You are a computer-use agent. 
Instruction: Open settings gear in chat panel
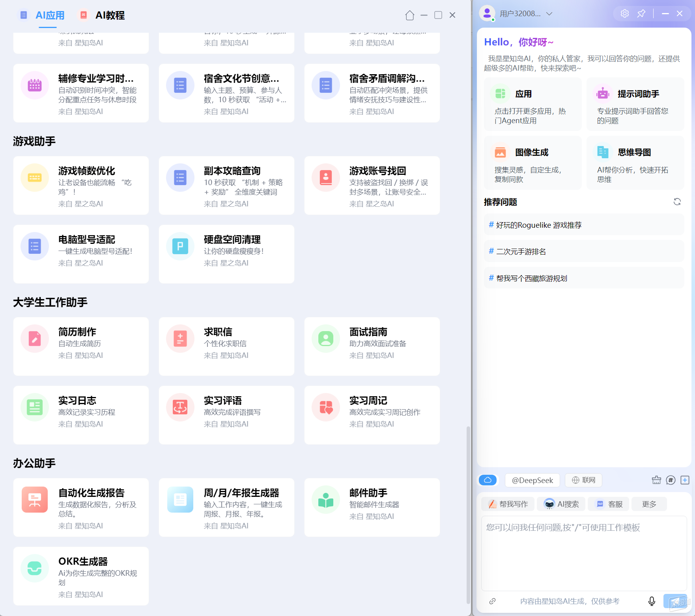point(625,13)
